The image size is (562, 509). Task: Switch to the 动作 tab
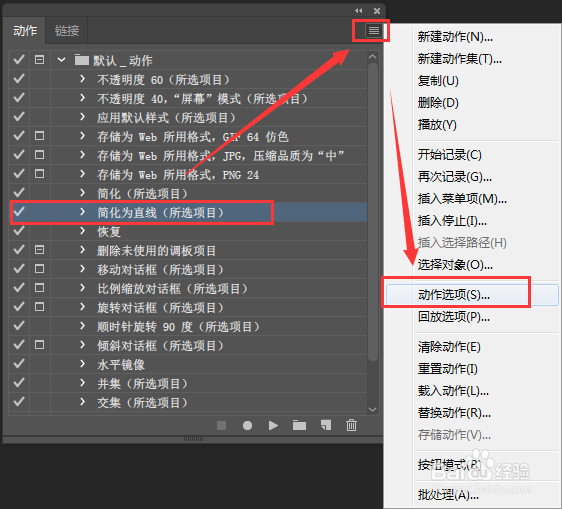(x=25, y=31)
